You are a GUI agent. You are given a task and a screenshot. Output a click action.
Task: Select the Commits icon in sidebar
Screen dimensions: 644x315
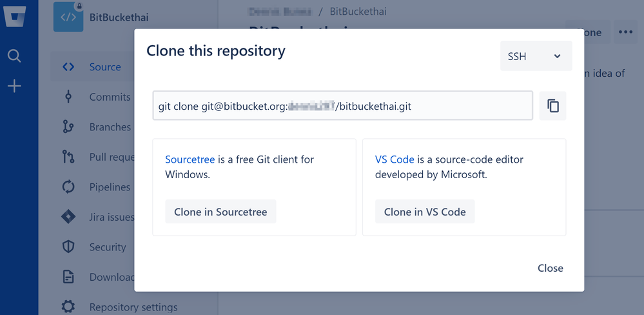coord(68,97)
